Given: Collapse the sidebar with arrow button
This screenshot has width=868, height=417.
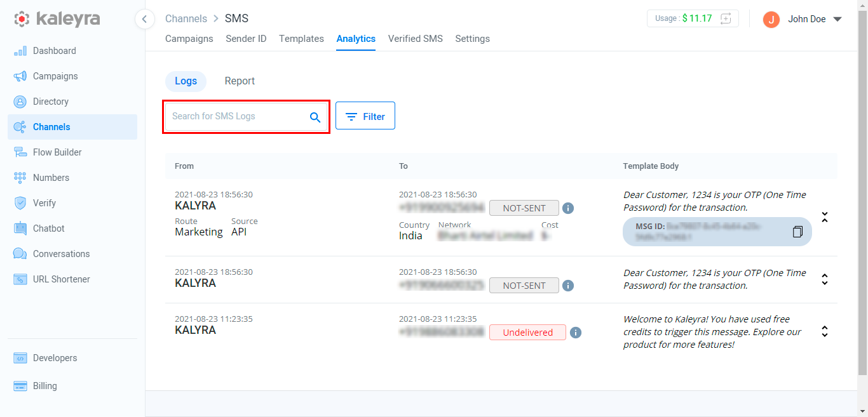Looking at the screenshot, I should click(144, 19).
